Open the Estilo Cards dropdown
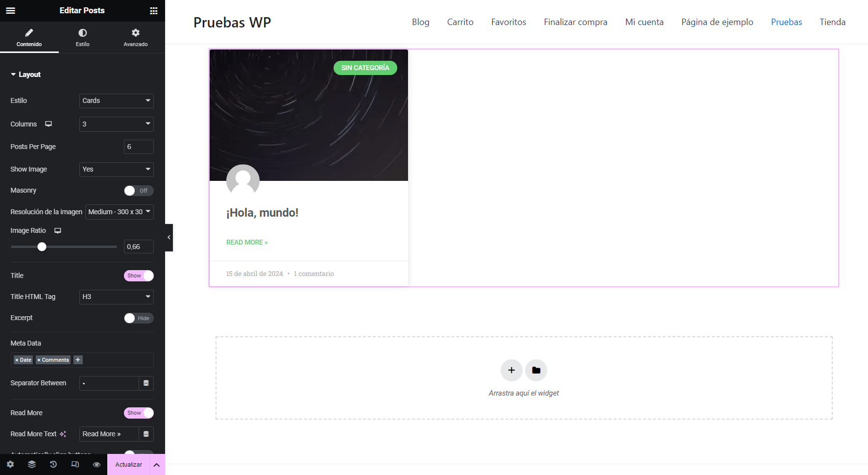Image resolution: width=868 pixels, height=475 pixels. pyautogui.click(x=117, y=100)
